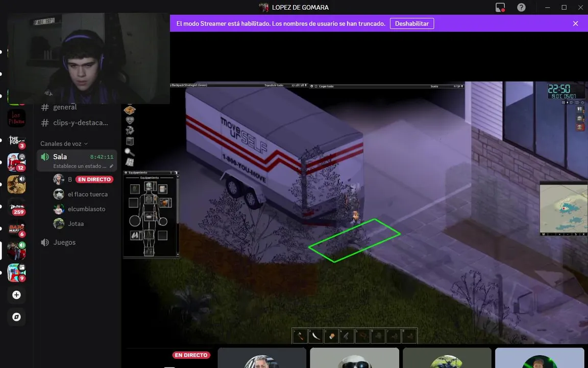
Task: Click the 8:42:11 call timer
Action: (x=102, y=157)
